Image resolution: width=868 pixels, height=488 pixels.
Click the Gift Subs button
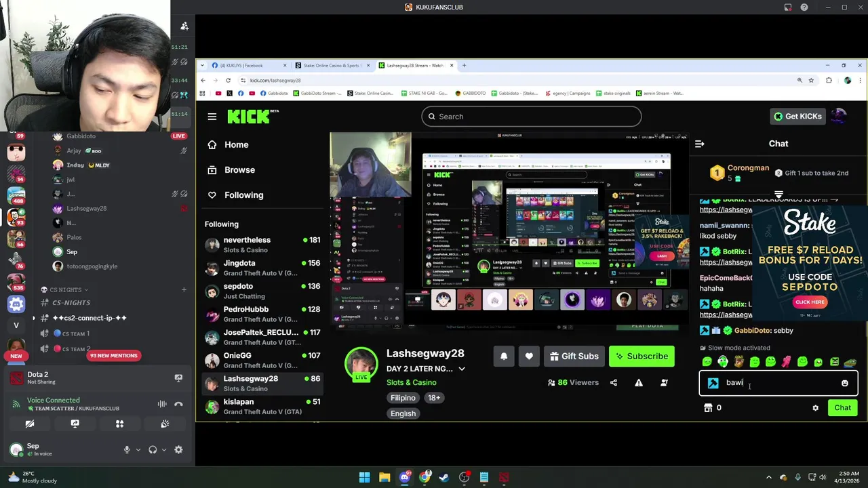[574, 357]
